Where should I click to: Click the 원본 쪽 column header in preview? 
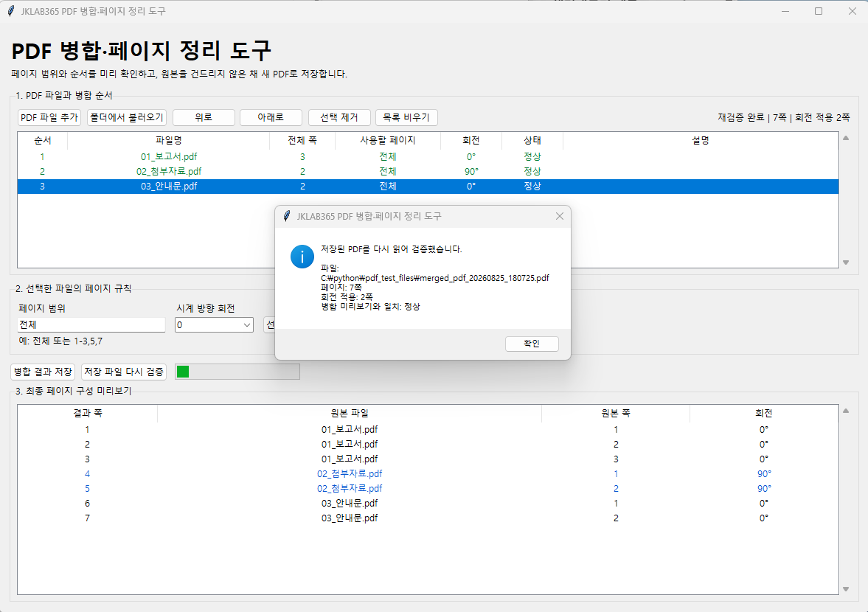[x=616, y=414]
